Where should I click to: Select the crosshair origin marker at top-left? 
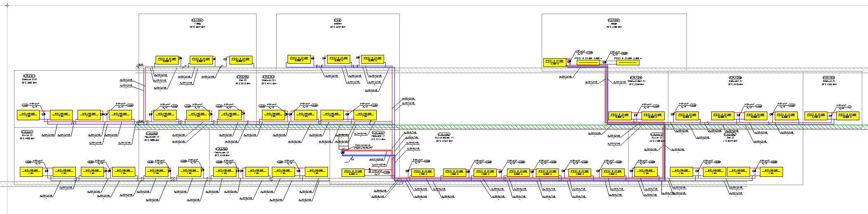[x=7, y=5]
